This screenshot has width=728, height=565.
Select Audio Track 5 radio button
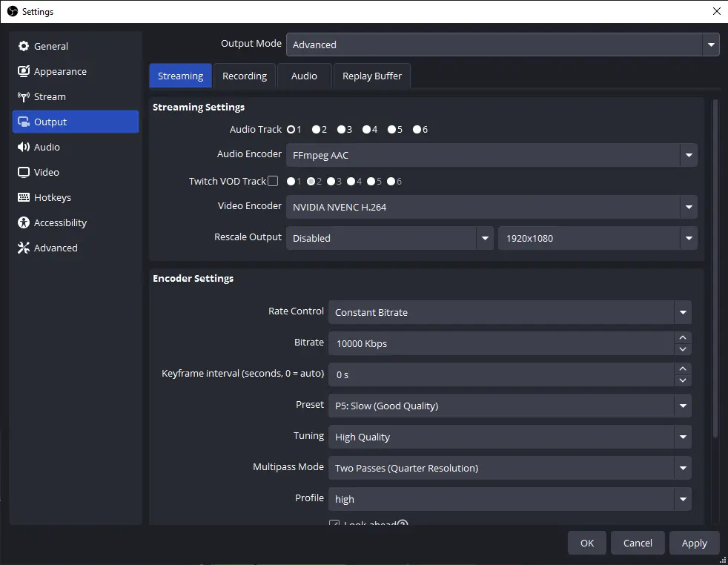[x=392, y=130]
